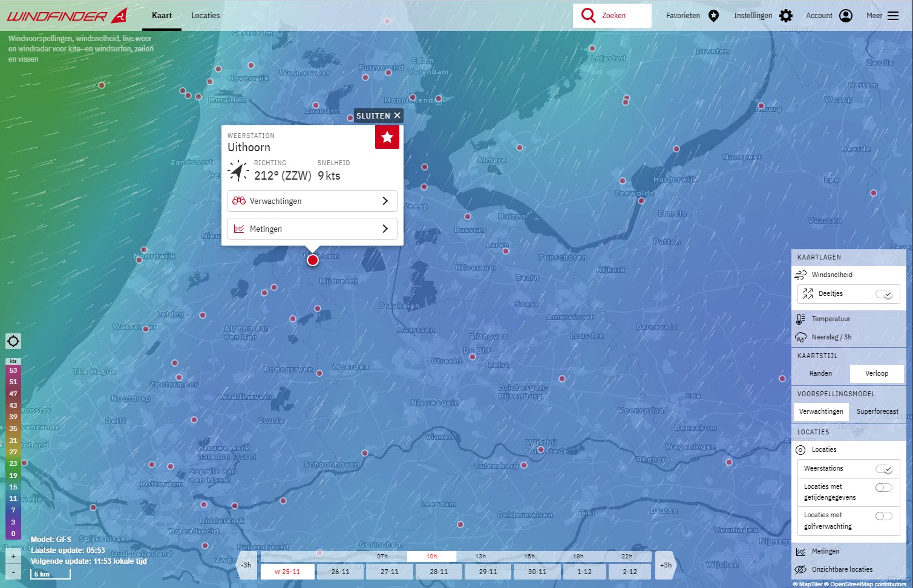Click the binoculars icon for Verwachtingen
Screen dimensions: 913x588
click(239, 201)
